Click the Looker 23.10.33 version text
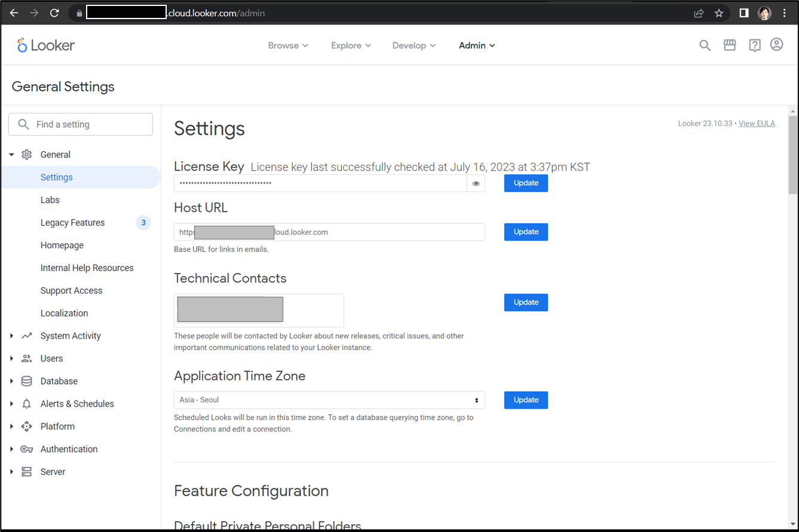The image size is (799, 532). click(x=705, y=124)
